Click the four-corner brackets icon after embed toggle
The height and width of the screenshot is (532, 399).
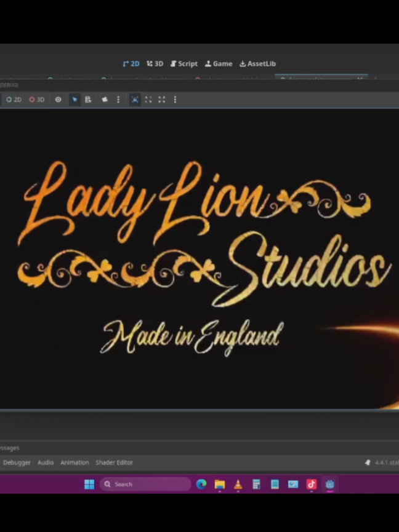pos(148,100)
